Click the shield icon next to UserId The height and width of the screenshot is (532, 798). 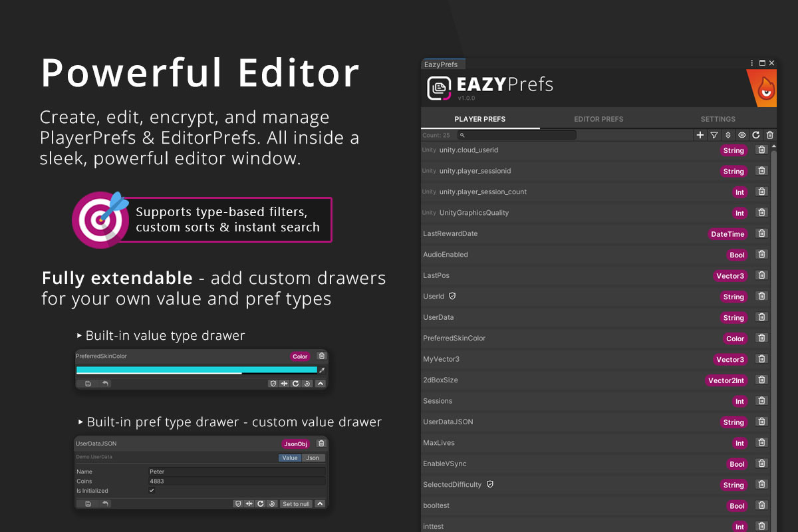[453, 296]
